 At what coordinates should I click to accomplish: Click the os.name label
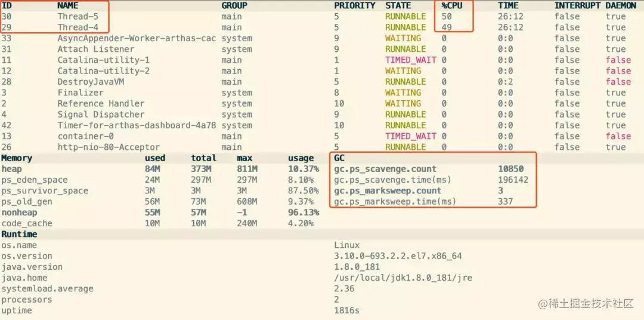(19, 245)
